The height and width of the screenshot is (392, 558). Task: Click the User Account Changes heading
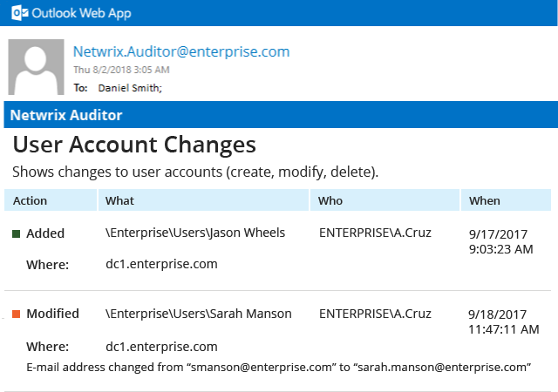coord(134,145)
